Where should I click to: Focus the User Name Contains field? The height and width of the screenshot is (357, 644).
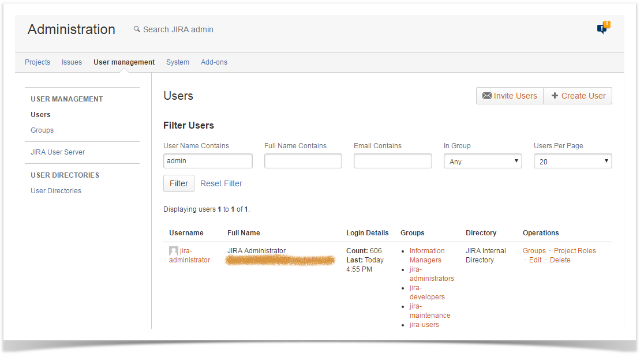click(208, 161)
